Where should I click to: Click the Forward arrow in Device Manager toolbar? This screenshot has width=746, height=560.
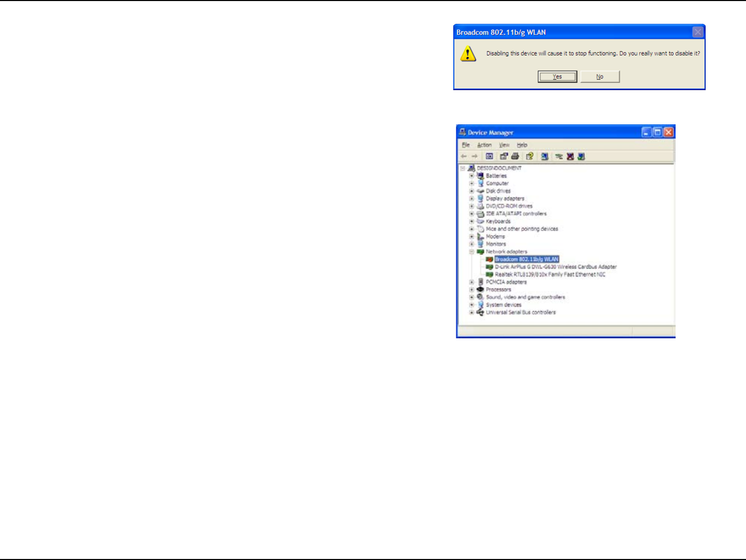click(x=474, y=156)
